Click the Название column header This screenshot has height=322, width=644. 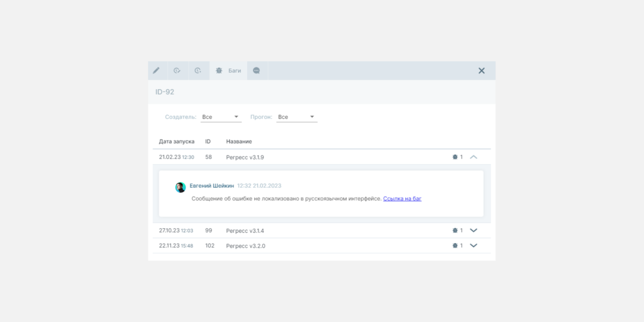(239, 142)
